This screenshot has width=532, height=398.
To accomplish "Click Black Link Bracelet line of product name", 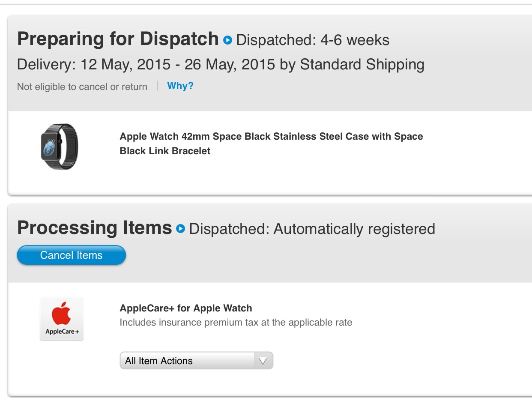I will click(x=165, y=151).
